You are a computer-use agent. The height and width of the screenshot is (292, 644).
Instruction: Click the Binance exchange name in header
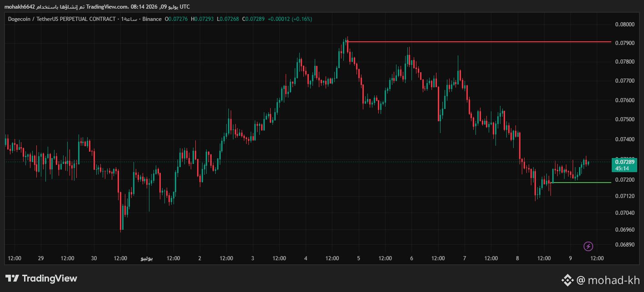[152, 19]
